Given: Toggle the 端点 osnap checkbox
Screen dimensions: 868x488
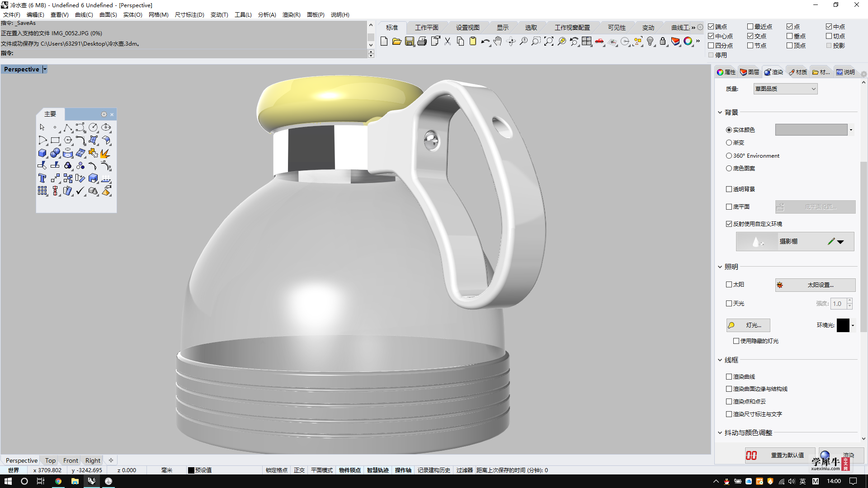Looking at the screenshot, I should [x=711, y=27].
